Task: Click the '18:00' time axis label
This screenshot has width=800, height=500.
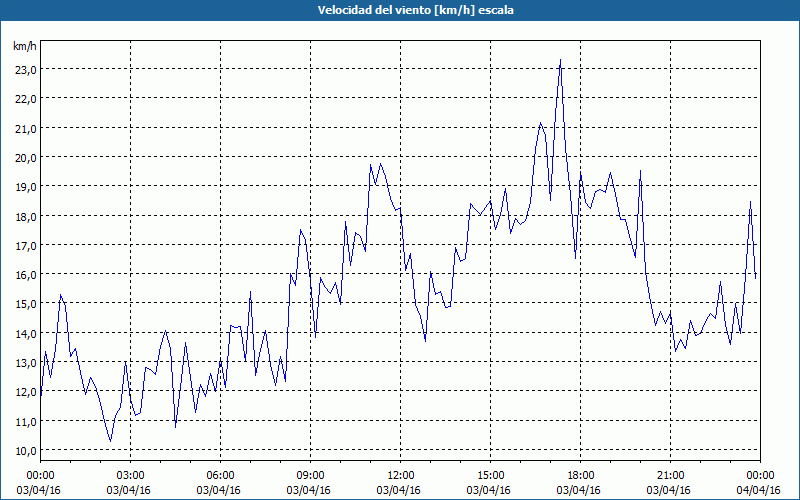Action: (581, 476)
